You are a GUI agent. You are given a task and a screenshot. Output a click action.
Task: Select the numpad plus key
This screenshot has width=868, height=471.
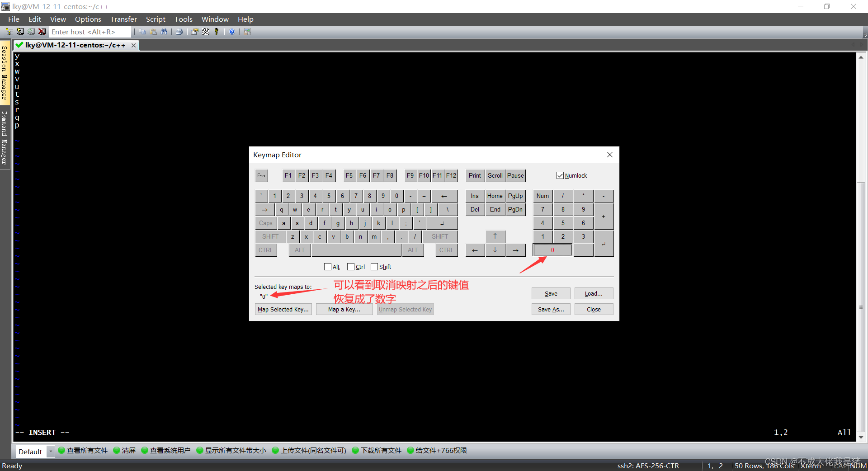pos(604,216)
